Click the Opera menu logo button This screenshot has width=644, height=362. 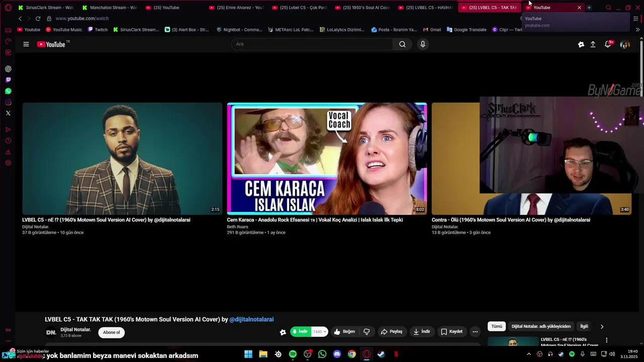point(8,8)
